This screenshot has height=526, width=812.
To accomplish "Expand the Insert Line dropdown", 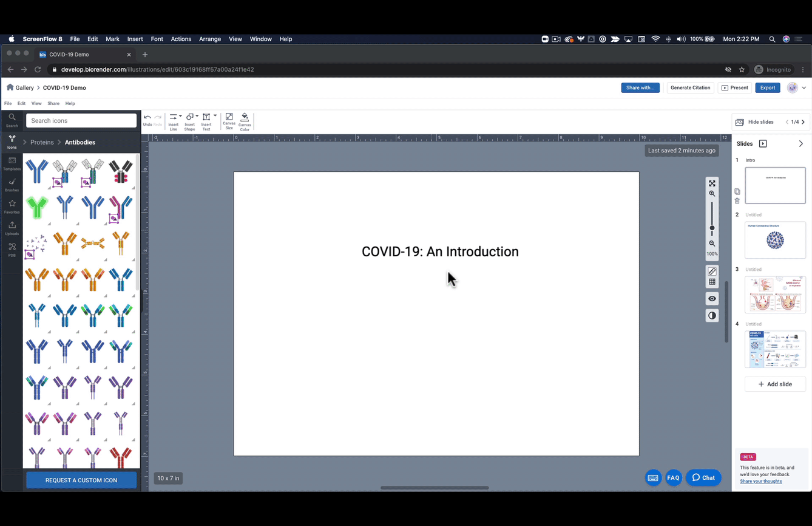I will click(x=180, y=115).
